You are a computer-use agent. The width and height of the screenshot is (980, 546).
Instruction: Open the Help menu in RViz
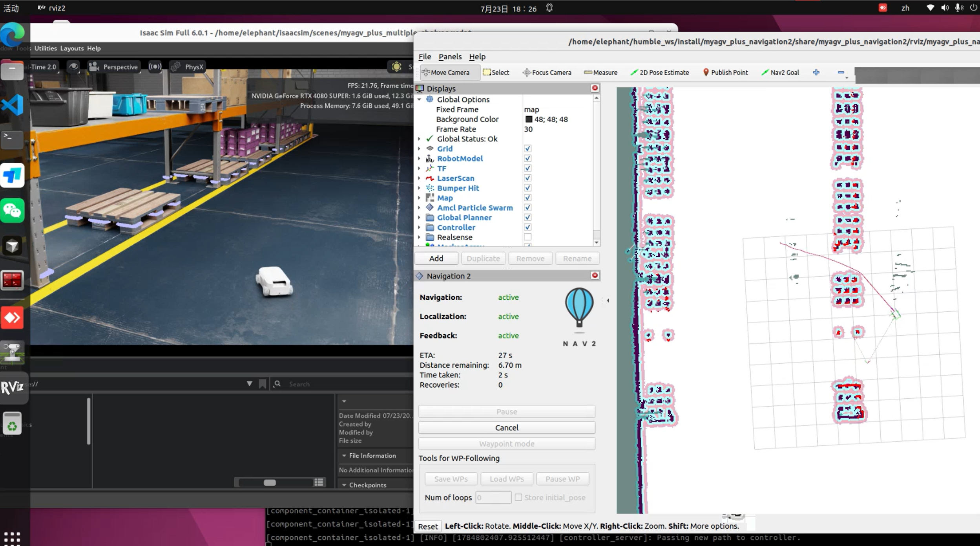pos(477,57)
